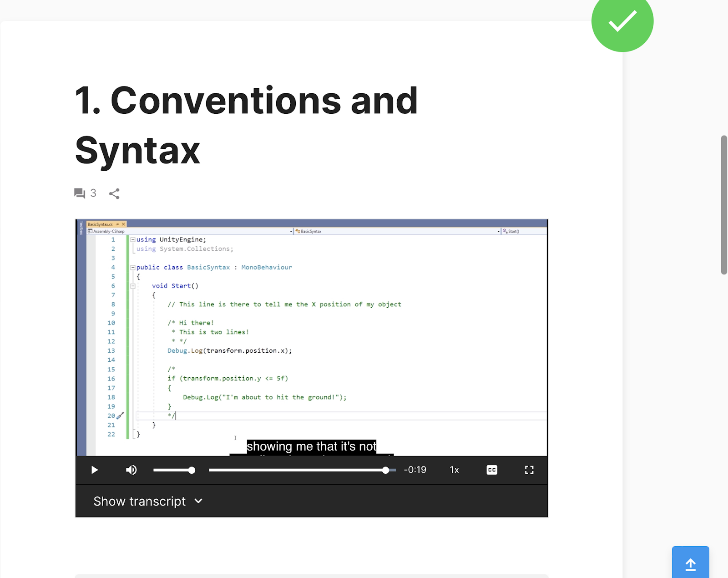Mute the video with the speaker icon

click(131, 470)
